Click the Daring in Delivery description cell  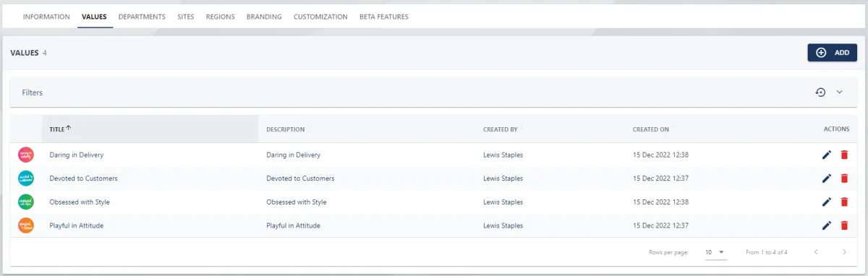tap(293, 155)
